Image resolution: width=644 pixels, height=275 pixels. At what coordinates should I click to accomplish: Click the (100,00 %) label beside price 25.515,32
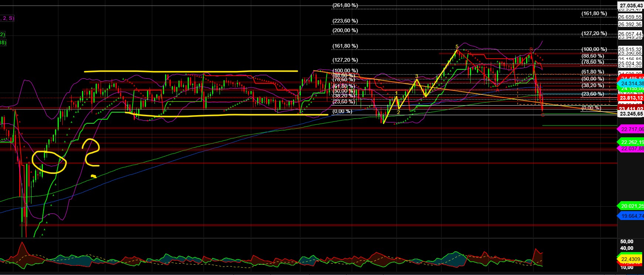(x=594, y=49)
